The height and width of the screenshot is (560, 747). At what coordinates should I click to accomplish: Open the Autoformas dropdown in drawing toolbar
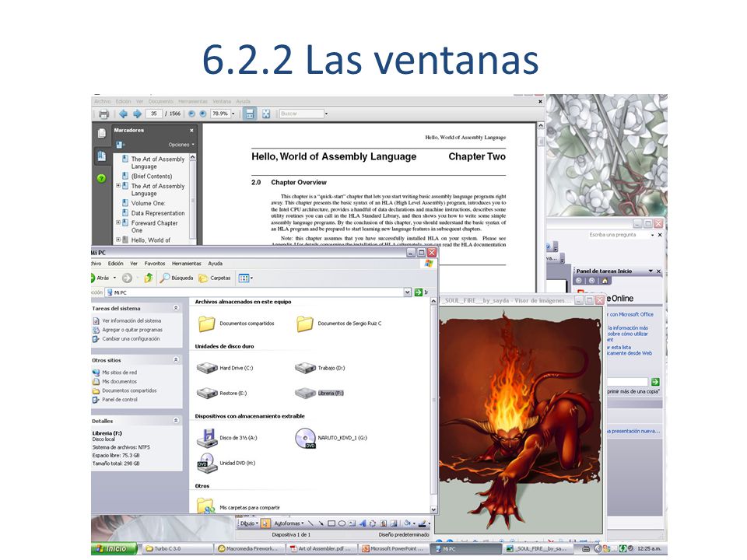289,523
